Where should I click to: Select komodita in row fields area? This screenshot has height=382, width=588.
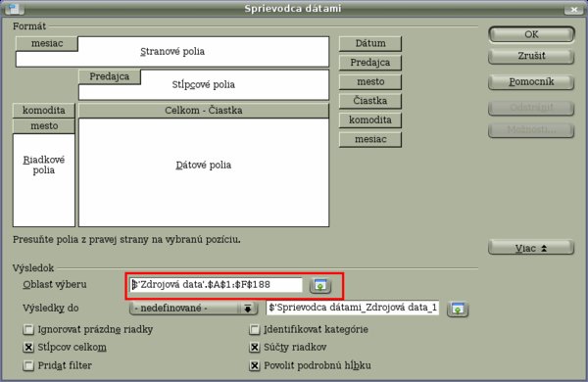pyautogui.click(x=44, y=111)
